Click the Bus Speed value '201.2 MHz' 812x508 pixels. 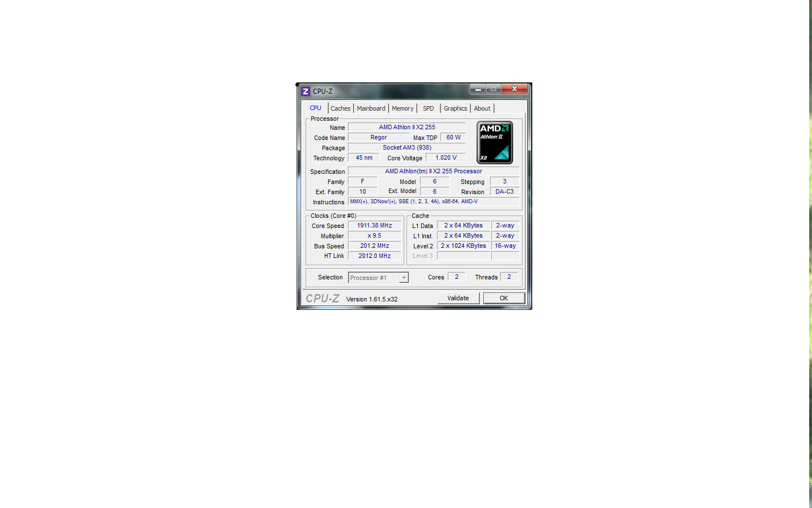[x=374, y=246]
